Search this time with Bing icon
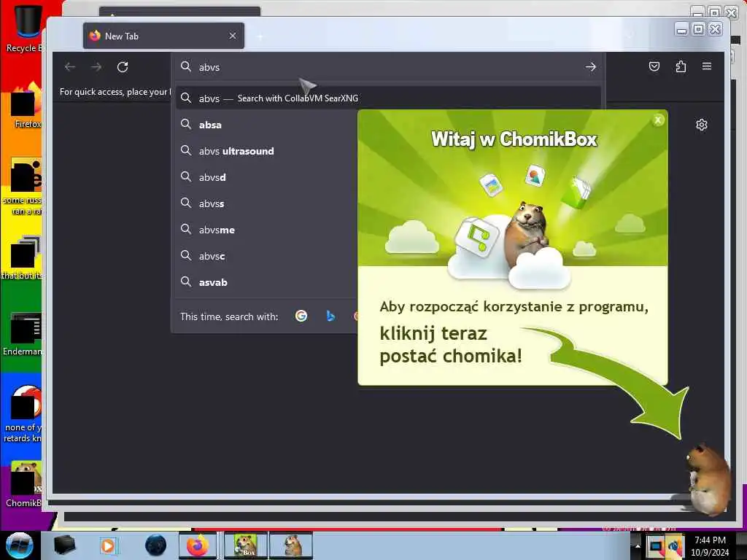747x560 pixels. [330, 316]
